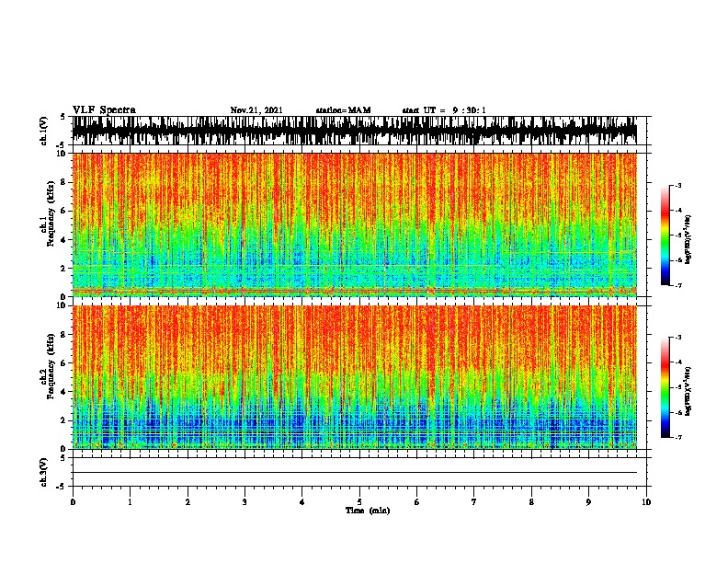728x563 pixels.
Task: Click the "-3" label on ch.1 color scale
Action: 677,186
